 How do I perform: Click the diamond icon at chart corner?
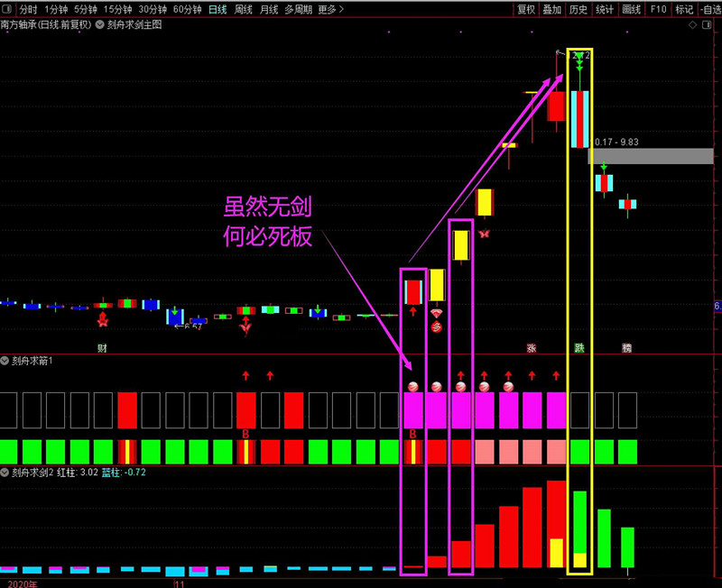click(692, 25)
